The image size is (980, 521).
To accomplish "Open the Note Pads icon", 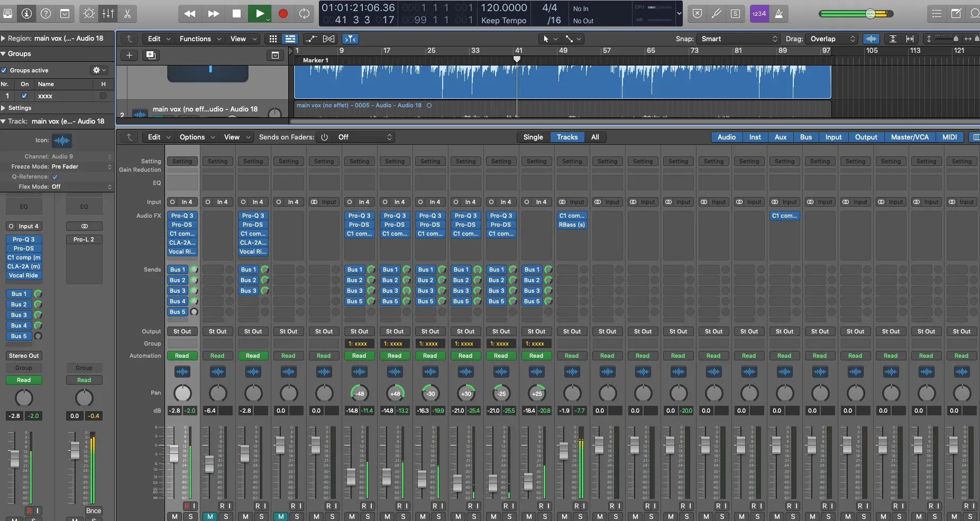I will click(x=956, y=14).
